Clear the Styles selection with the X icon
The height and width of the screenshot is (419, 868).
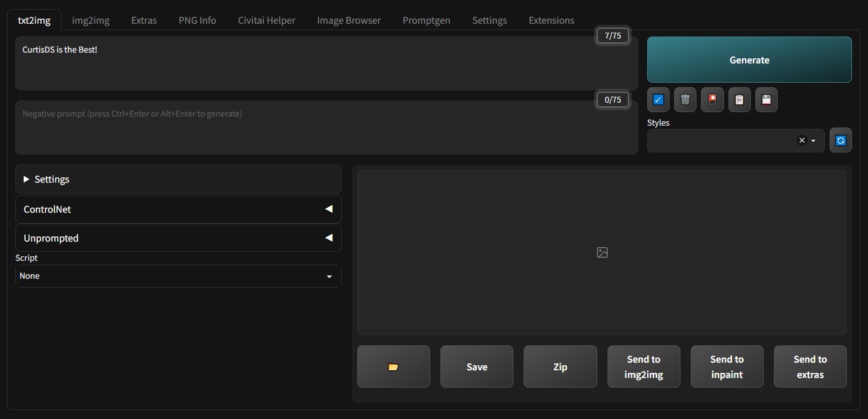coord(801,140)
